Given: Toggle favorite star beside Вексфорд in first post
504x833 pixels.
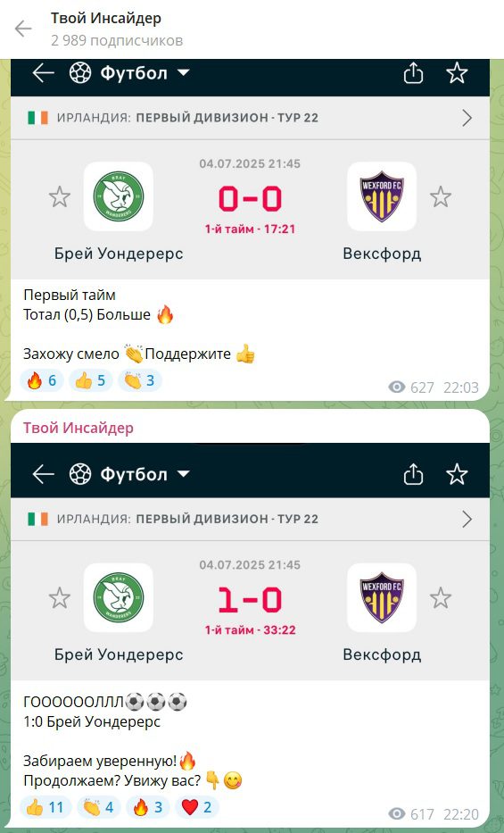Looking at the screenshot, I should [441, 197].
